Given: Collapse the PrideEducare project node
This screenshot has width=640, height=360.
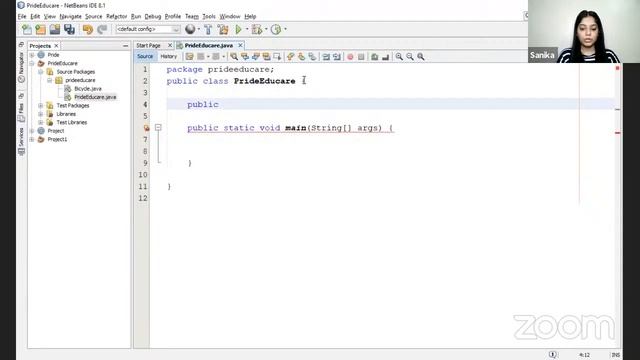Looking at the screenshot, I should click(x=32, y=63).
